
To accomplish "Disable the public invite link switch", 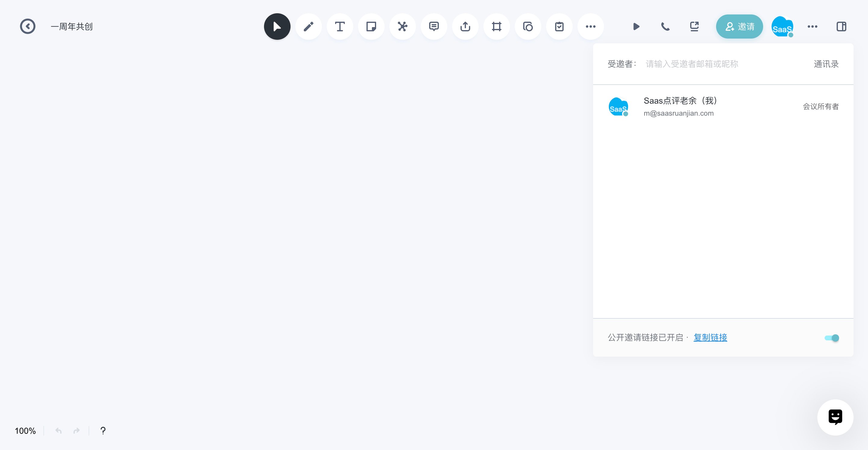I will pos(832,338).
